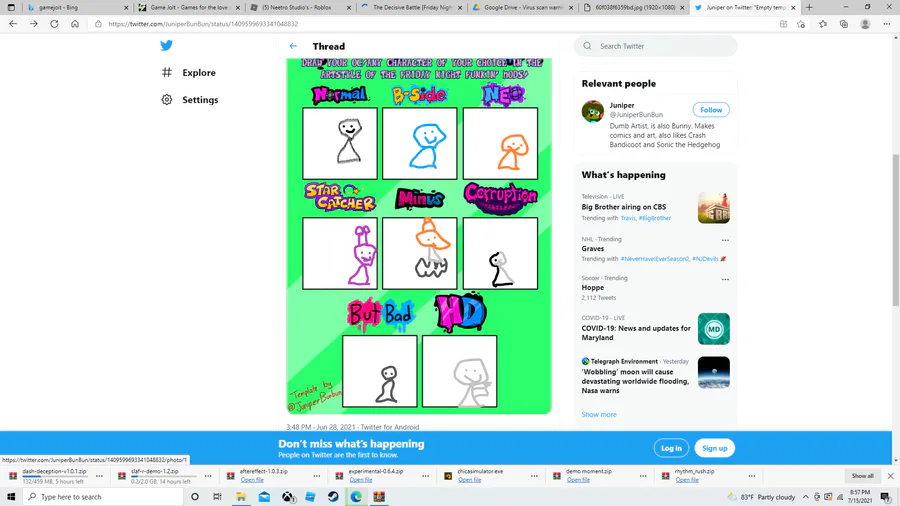Open Windows Start menu
900x506 pixels.
coord(11,497)
